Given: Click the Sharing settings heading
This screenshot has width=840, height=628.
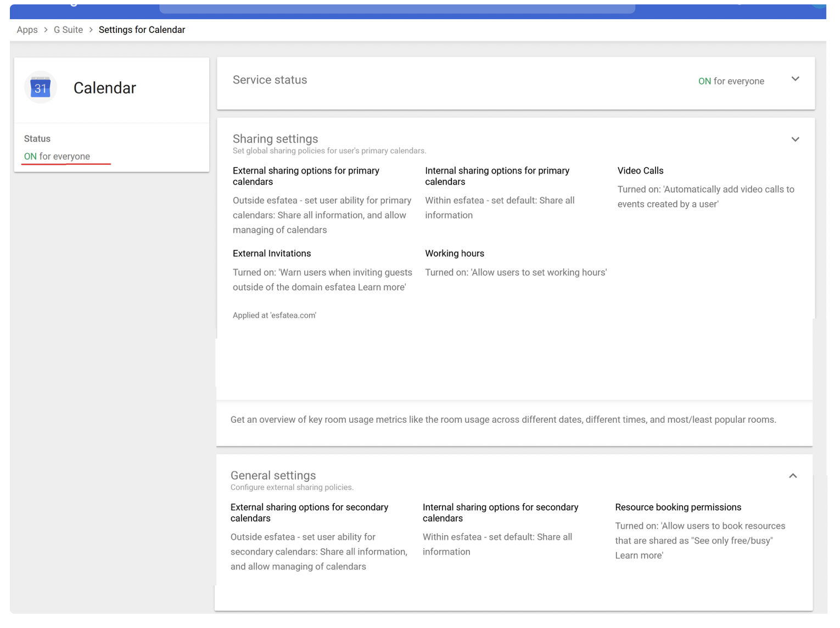Looking at the screenshot, I should [x=276, y=139].
